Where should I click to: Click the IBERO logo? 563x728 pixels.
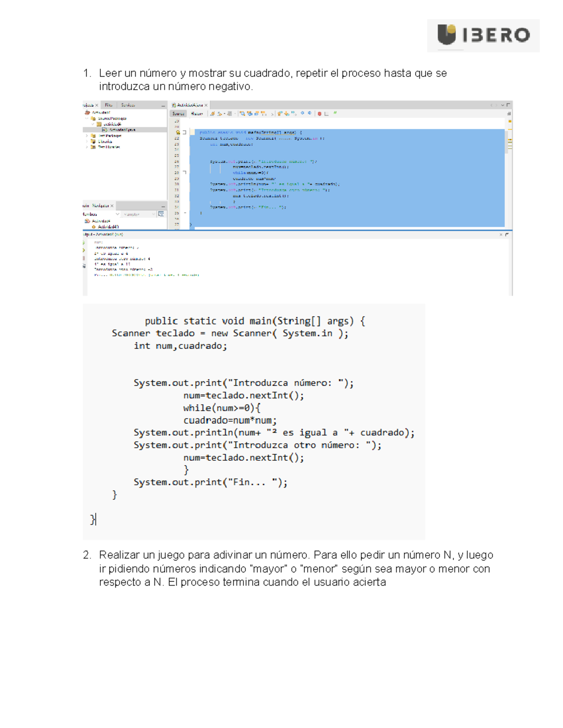coord(483,35)
